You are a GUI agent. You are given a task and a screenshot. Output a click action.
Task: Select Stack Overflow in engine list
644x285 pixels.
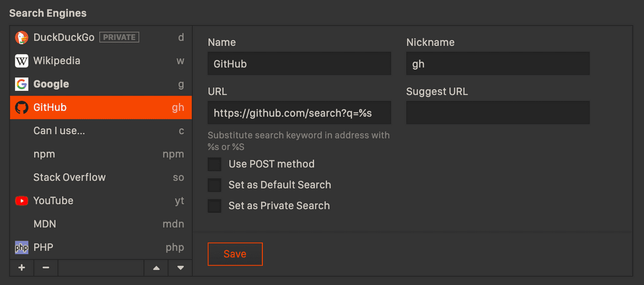70,177
